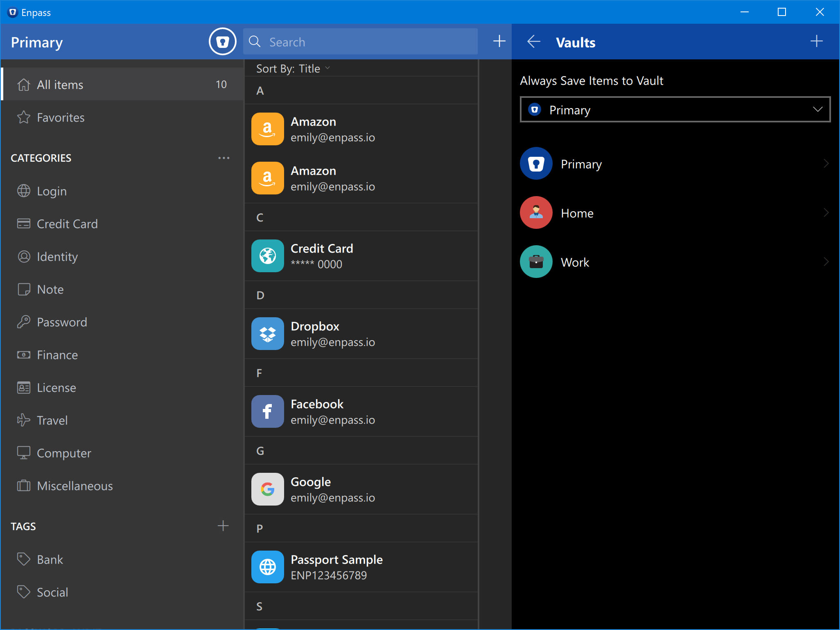The height and width of the screenshot is (630, 840).
Task: Open the Google entry title
Action: [311, 482]
